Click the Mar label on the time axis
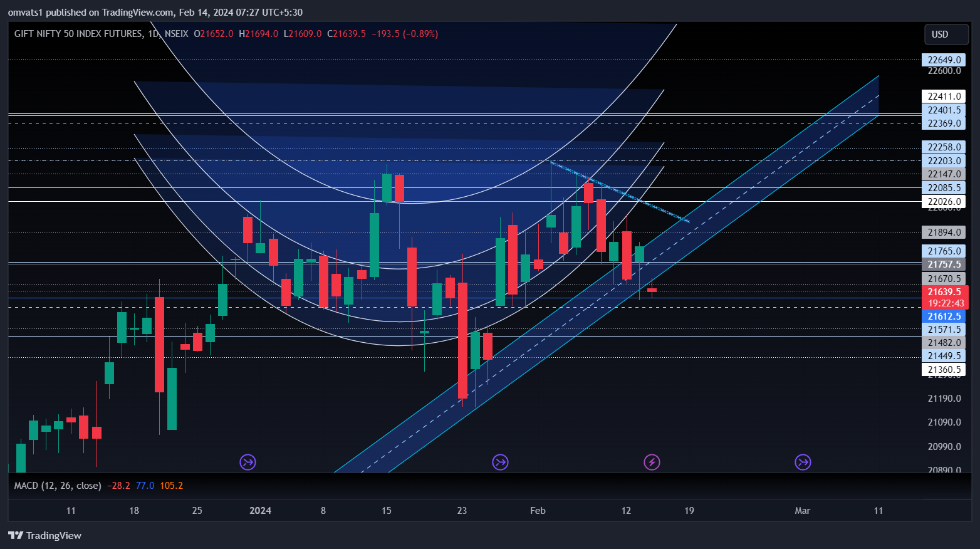980x549 pixels. 803,511
